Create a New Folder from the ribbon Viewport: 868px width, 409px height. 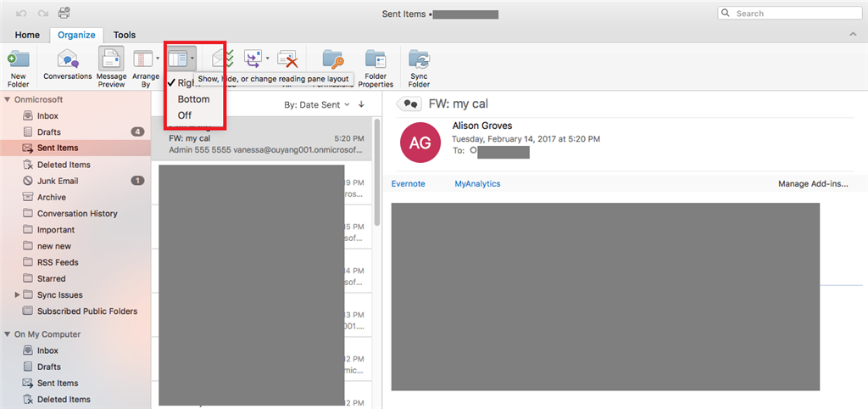click(x=19, y=68)
